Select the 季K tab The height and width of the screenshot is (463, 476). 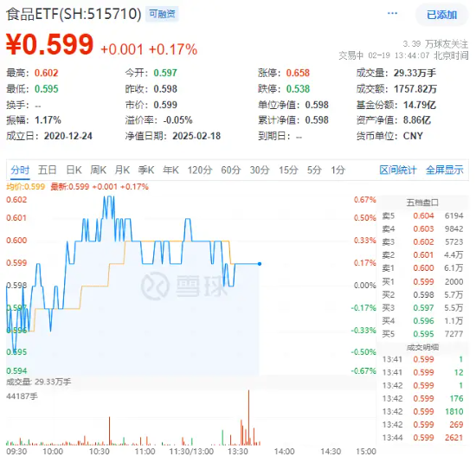point(146,170)
